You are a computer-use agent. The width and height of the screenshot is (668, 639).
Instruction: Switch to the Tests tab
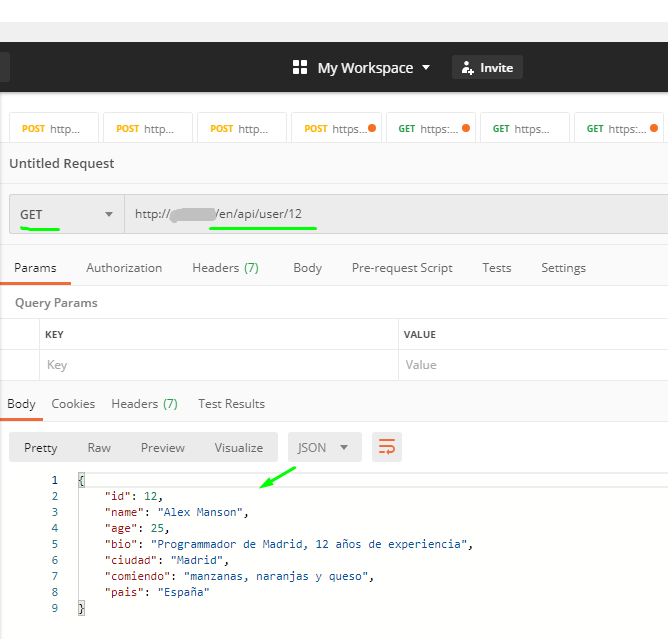496,268
